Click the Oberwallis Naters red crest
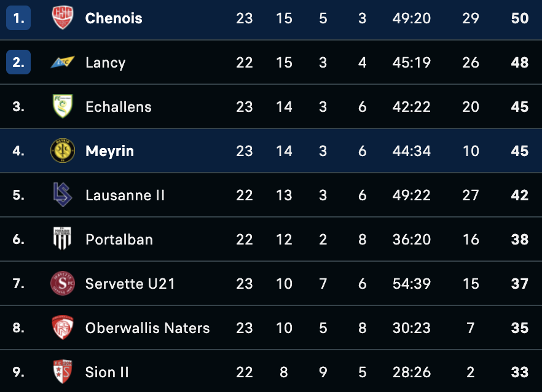 coord(62,327)
